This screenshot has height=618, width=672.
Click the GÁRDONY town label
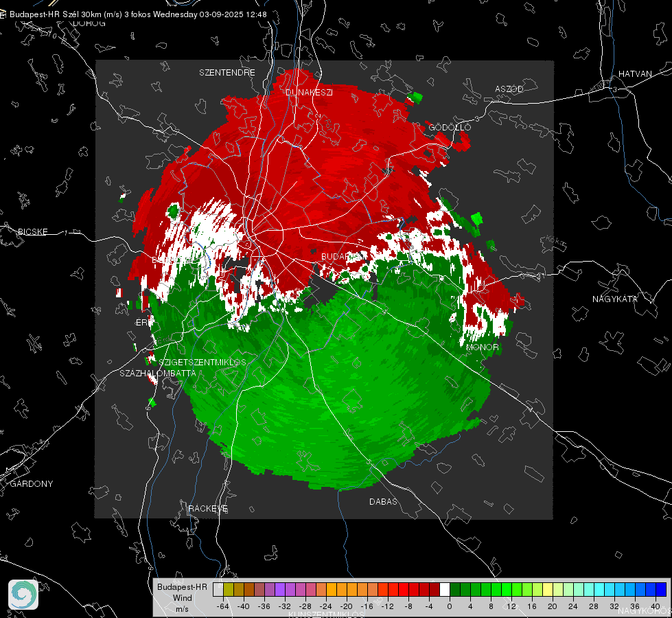click(x=32, y=484)
